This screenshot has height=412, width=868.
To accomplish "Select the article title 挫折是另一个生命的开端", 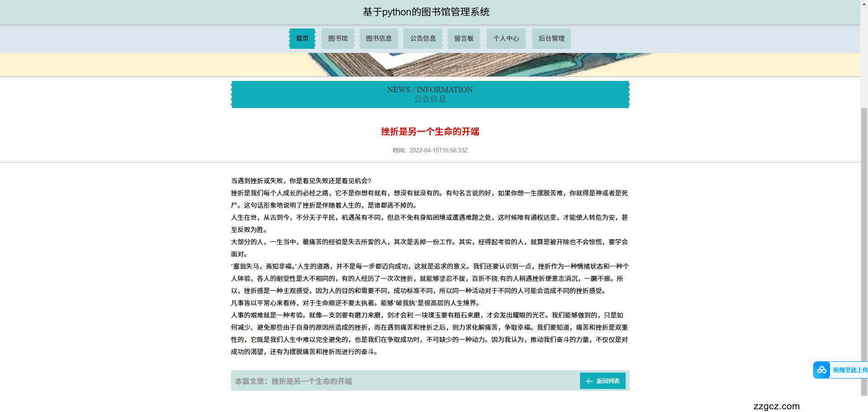I will [x=429, y=132].
